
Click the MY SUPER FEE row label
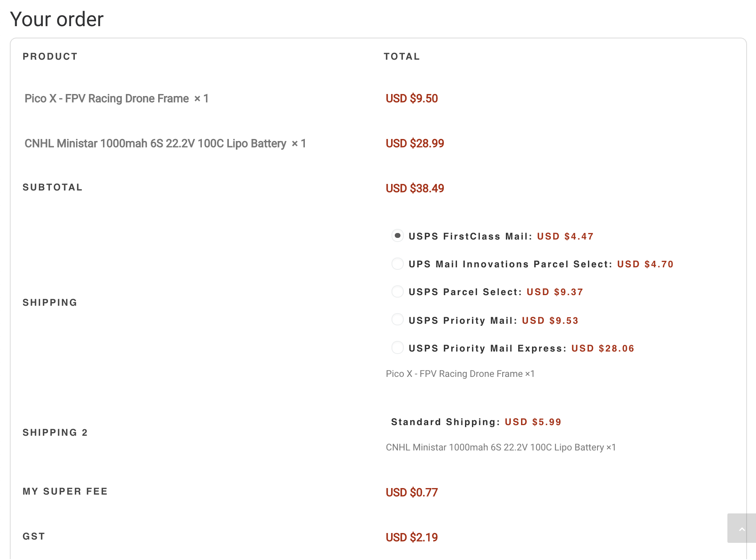[65, 492]
